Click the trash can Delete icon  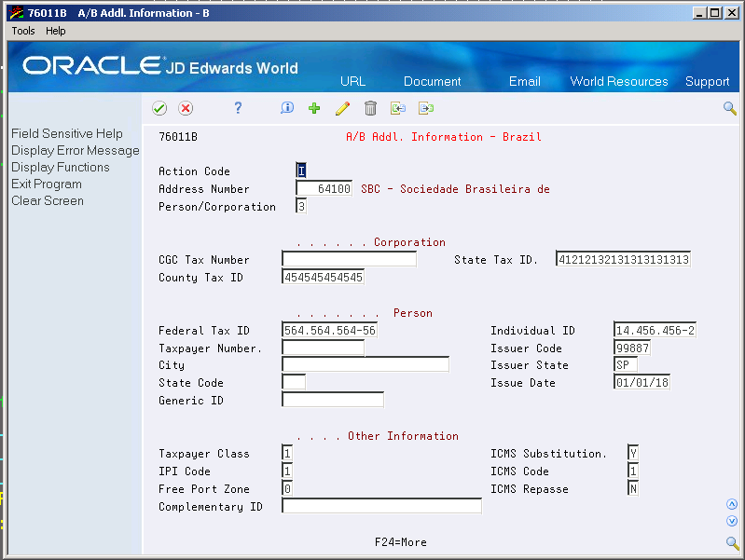click(x=370, y=108)
